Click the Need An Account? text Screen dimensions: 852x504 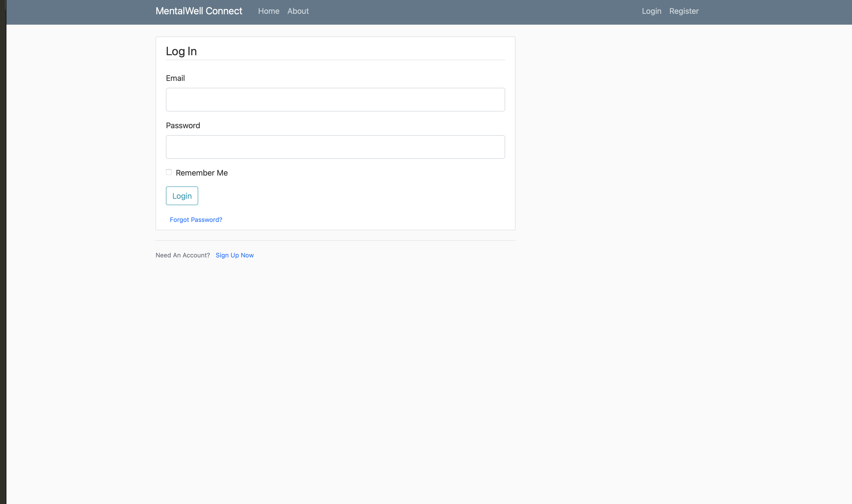click(183, 255)
